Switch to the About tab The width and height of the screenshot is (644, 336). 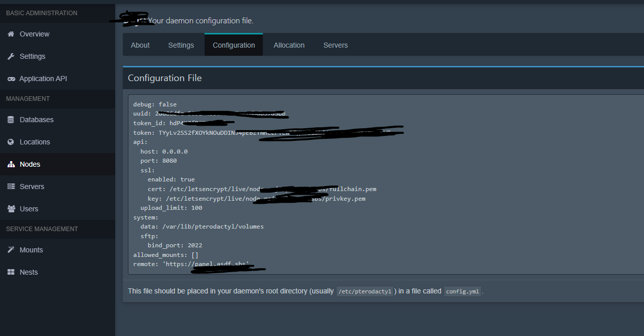140,45
